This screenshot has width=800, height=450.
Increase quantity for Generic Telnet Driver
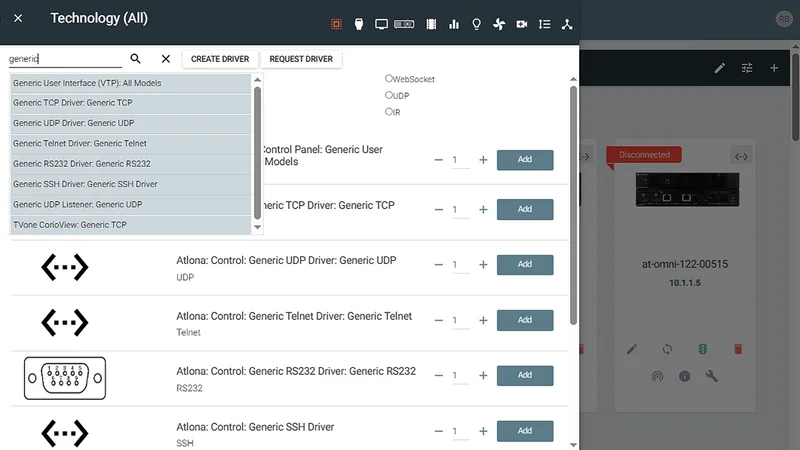(x=483, y=320)
